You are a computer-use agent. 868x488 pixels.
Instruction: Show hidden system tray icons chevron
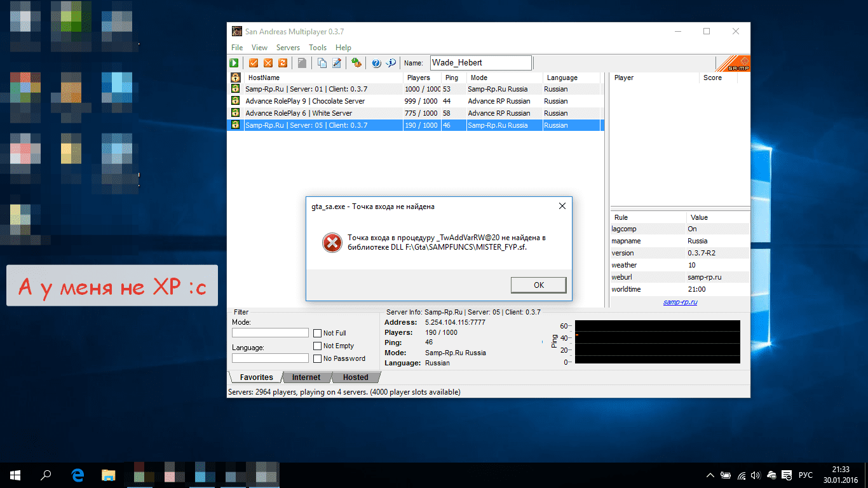(710, 475)
